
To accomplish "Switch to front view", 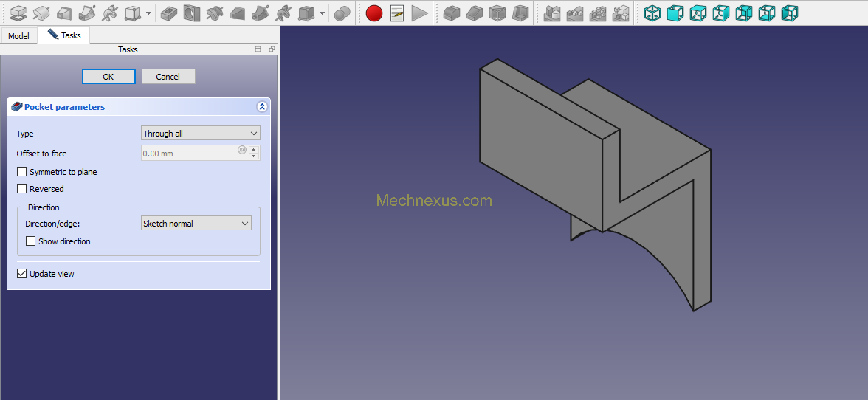I will (x=675, y=13).
